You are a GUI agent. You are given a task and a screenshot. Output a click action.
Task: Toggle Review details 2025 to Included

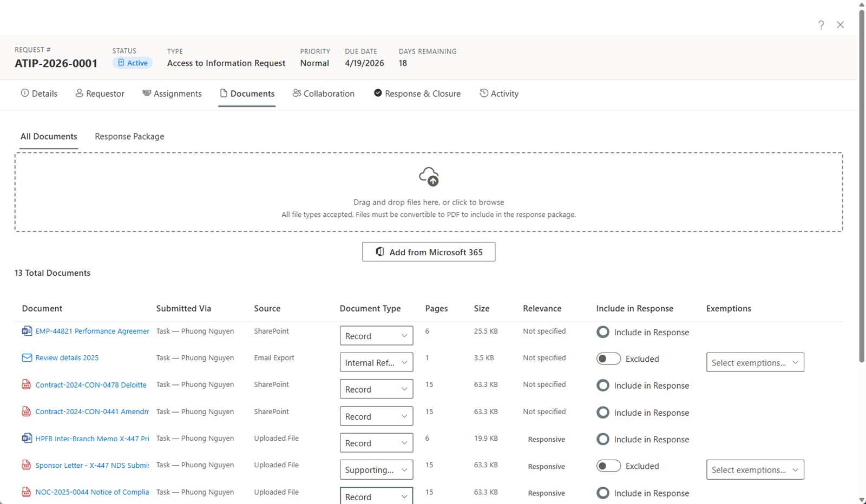(608, 359)
